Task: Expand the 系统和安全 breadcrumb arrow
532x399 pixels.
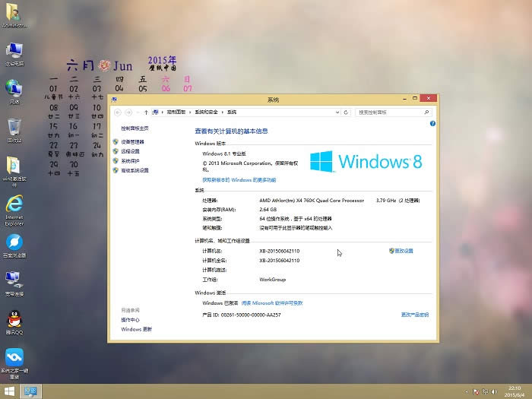Action: click(223, 112)
